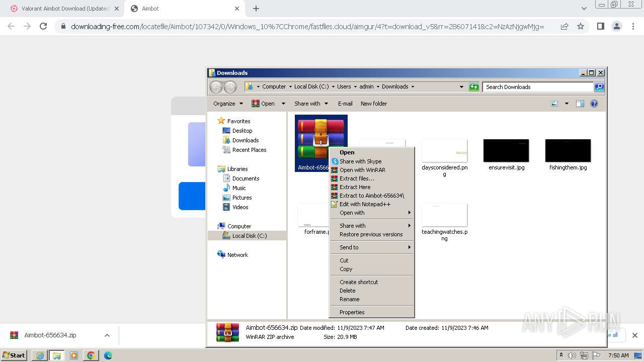Image resolution: width=644 pixels, height=362 pixels.
Task: Open Microsoft Edge from taskbar
Action: pos(108,355)
